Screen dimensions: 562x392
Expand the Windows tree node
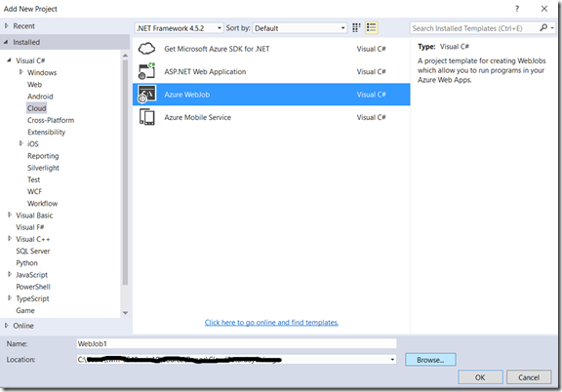20,72
